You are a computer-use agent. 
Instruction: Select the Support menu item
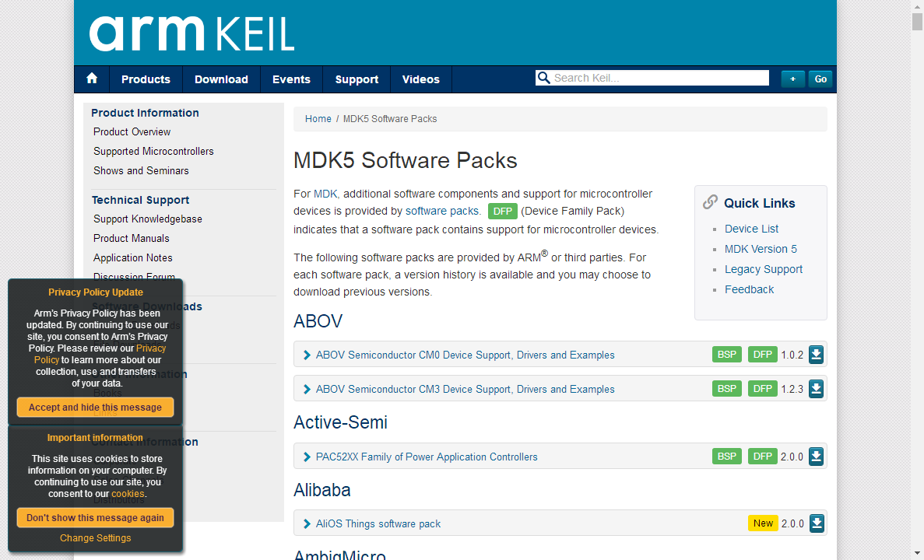[x=357, y=79]
